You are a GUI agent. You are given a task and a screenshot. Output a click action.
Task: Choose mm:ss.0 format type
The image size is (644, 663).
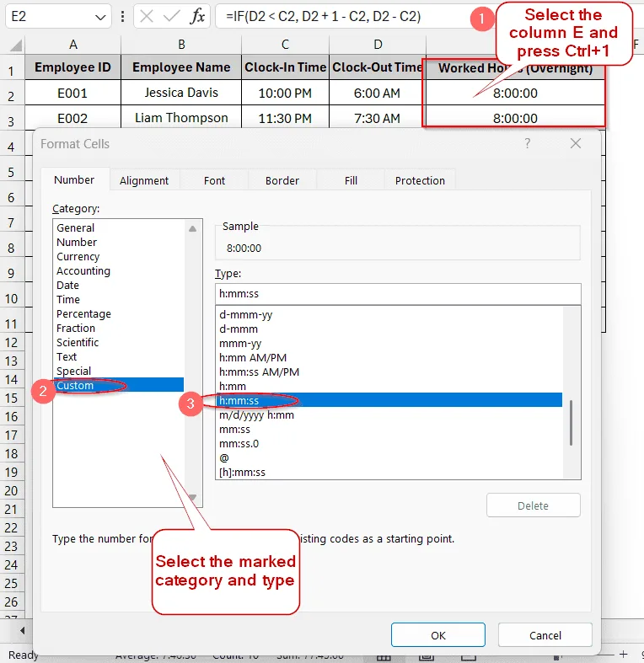tap(389, 444)
